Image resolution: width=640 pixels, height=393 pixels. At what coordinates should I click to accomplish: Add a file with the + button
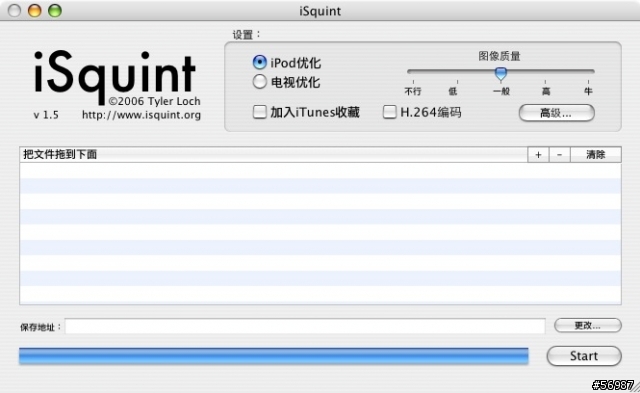[x=538, y=155]
